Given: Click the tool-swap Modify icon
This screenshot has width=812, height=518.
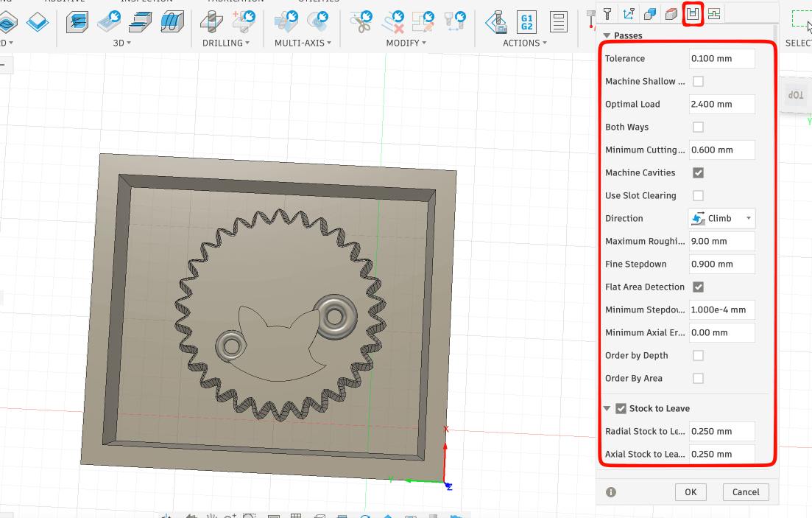Looking at the screenshot, I should point(455,22).
